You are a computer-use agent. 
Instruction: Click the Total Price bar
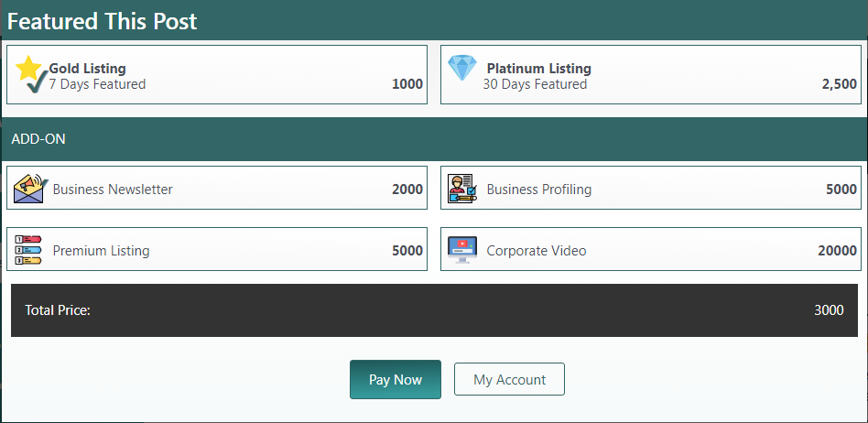click(434, 310)
